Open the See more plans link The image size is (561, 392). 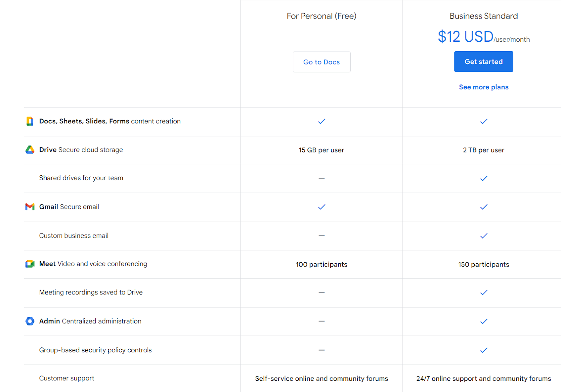click(484, 87)
